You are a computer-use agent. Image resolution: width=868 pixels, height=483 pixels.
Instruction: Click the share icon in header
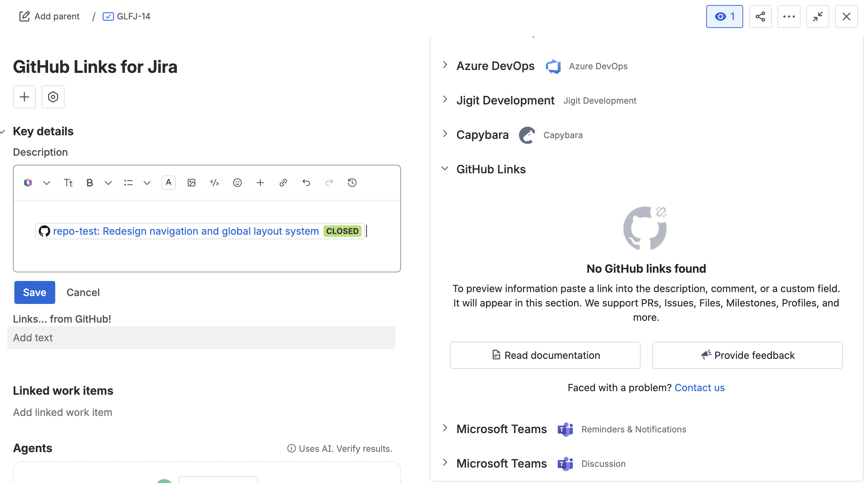click(x=760, y=17)
